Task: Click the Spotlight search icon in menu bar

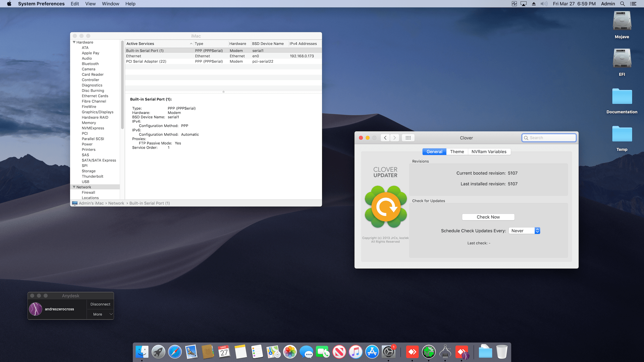Action: click(623, 4)
